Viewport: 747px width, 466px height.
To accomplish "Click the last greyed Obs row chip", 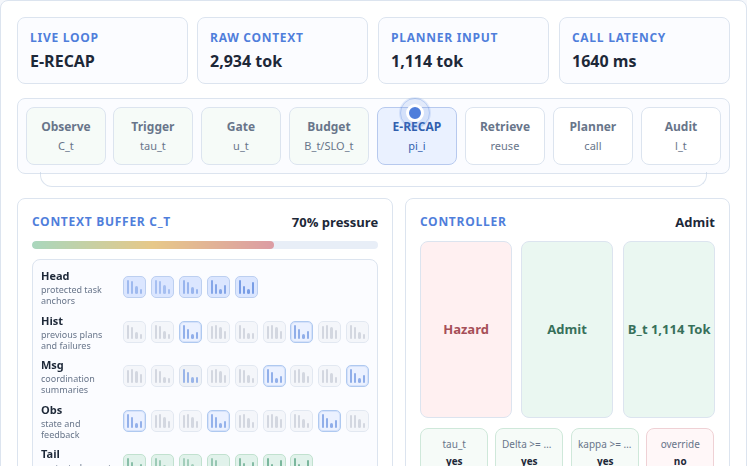I will pyautogui.click(x=357, y=421).
